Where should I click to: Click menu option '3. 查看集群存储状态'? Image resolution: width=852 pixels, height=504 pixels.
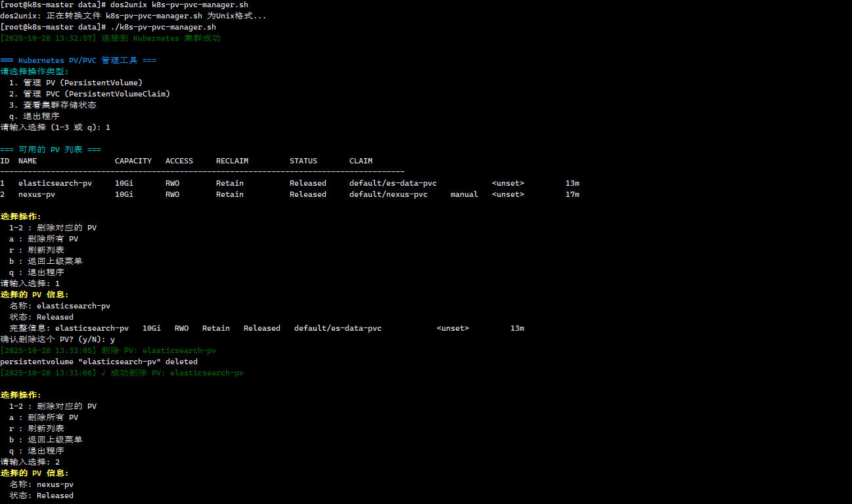tap(53, 105)
